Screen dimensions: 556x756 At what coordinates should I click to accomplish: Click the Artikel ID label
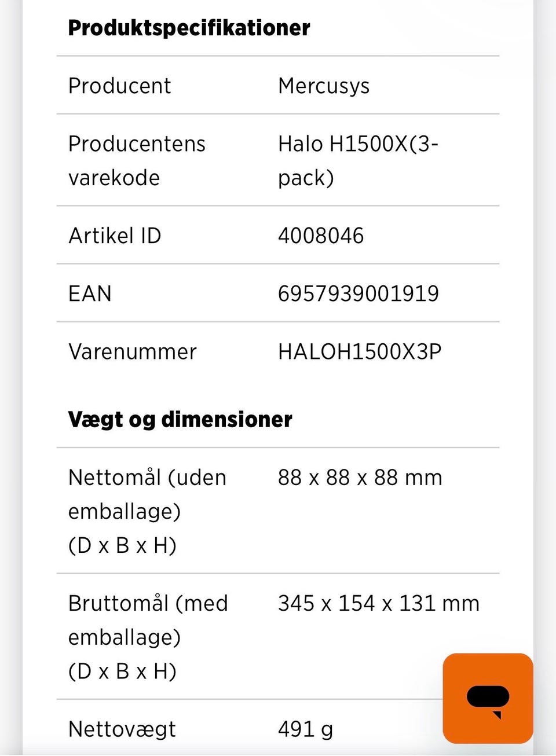[x=115, y=236]
